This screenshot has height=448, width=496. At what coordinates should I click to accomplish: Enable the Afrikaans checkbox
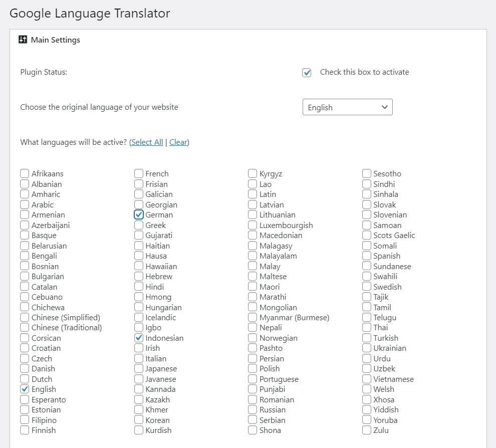click(x=25, y=173)
